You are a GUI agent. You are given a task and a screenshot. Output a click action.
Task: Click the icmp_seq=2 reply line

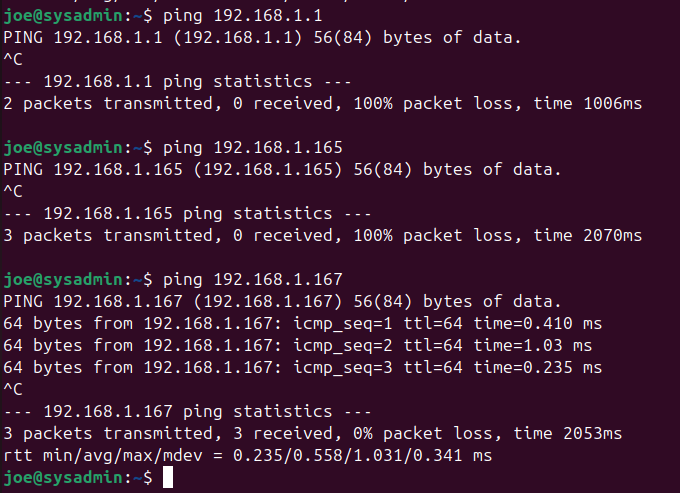pos(298,346)
